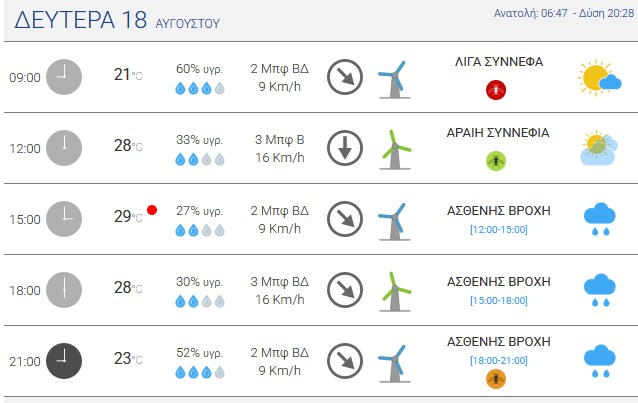
Task: Click the humidity droplets under 60% υγρ.
Action: (200, 88)
